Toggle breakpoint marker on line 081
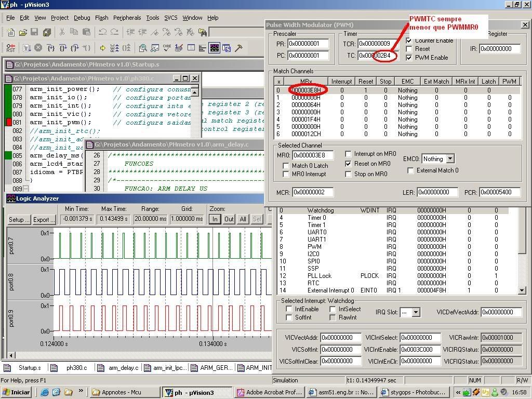Image resolution: width=532 pixels, height=399 pixels. tap(9, 123)
